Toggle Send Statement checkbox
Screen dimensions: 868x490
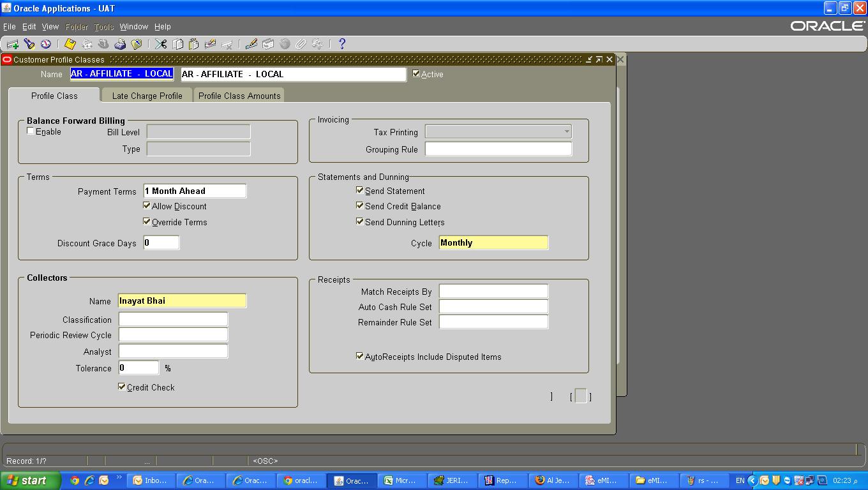pos(360,190)
